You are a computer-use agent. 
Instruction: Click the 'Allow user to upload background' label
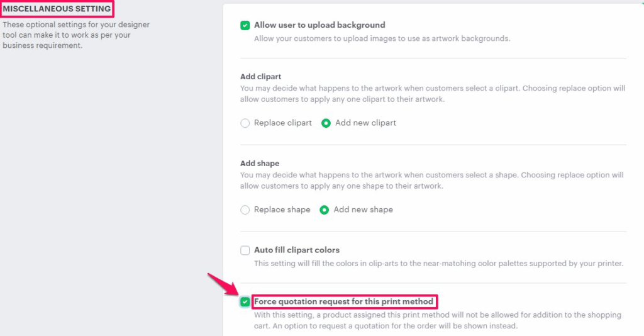click(x=319, y=25)
